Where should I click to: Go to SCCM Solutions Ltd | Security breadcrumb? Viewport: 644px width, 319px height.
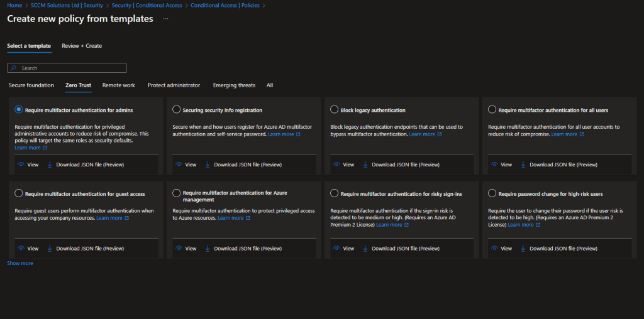(x=67, y=6)
